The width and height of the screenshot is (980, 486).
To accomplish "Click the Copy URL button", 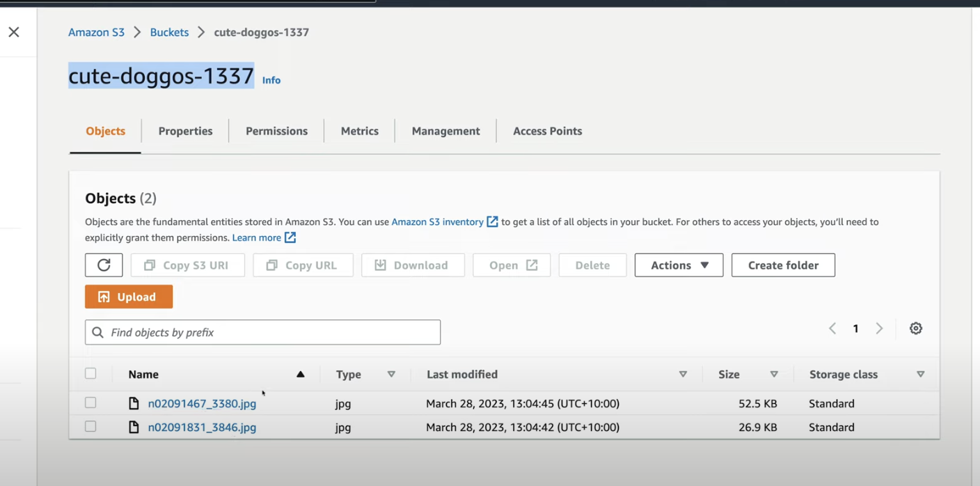I will pos(303,265).
